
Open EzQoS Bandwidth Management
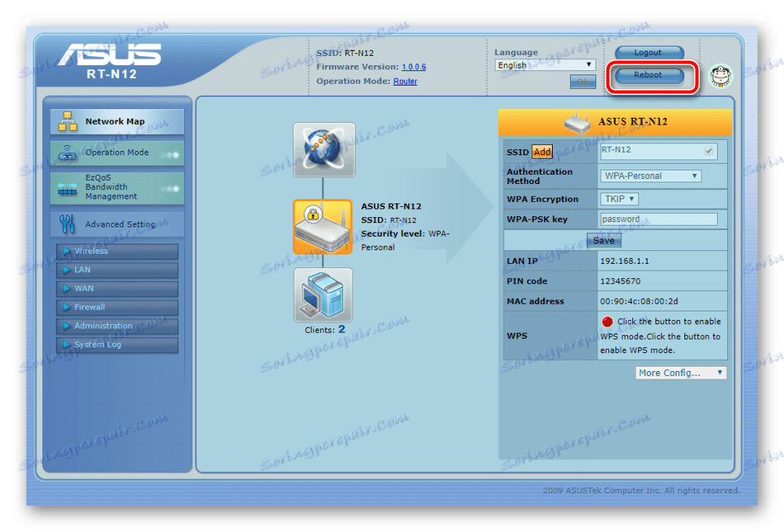pyautogui.click(x=117, y=187)
